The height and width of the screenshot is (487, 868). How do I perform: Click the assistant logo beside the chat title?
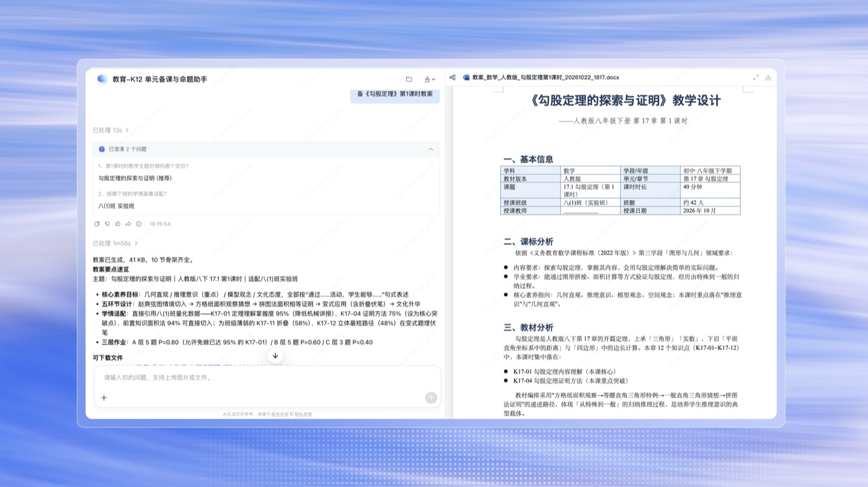[102, 79]
